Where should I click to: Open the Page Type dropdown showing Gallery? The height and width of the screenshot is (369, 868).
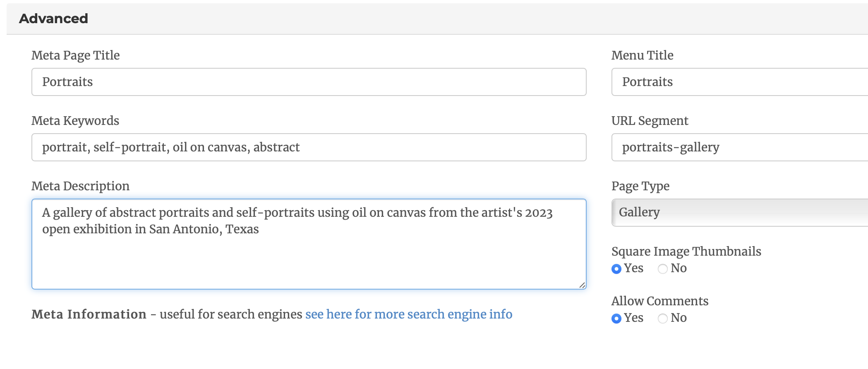tap(740, 213)
